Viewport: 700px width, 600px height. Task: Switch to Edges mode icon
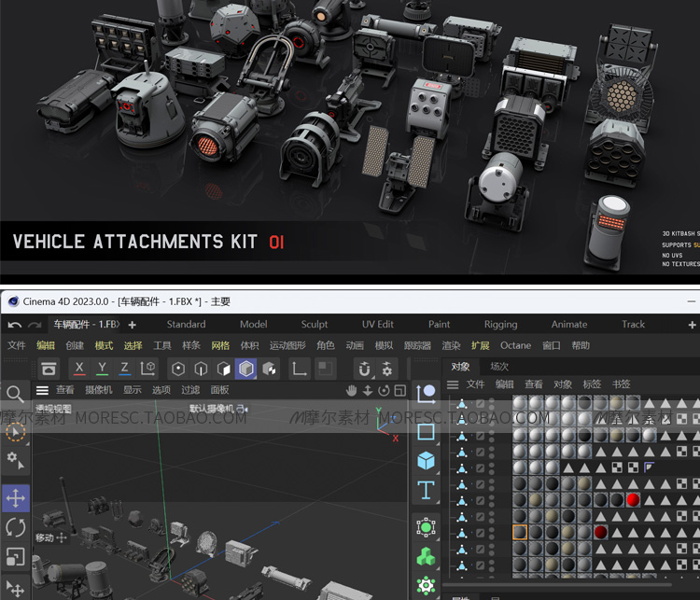point(201,369)
